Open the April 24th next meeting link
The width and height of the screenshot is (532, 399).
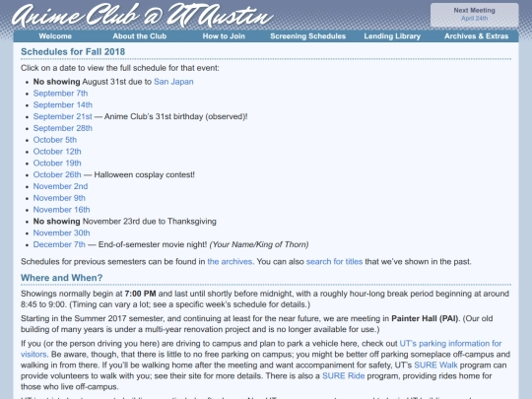[474, 19]
